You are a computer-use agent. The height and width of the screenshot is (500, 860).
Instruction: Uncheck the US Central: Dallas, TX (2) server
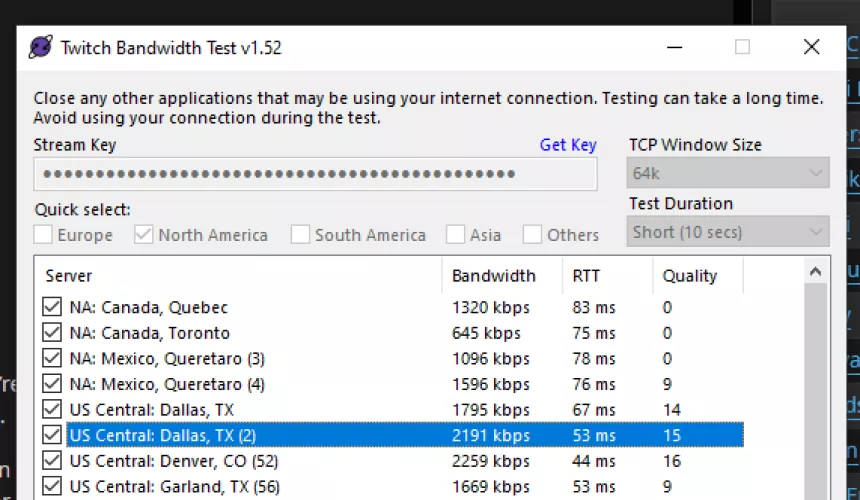52,435
